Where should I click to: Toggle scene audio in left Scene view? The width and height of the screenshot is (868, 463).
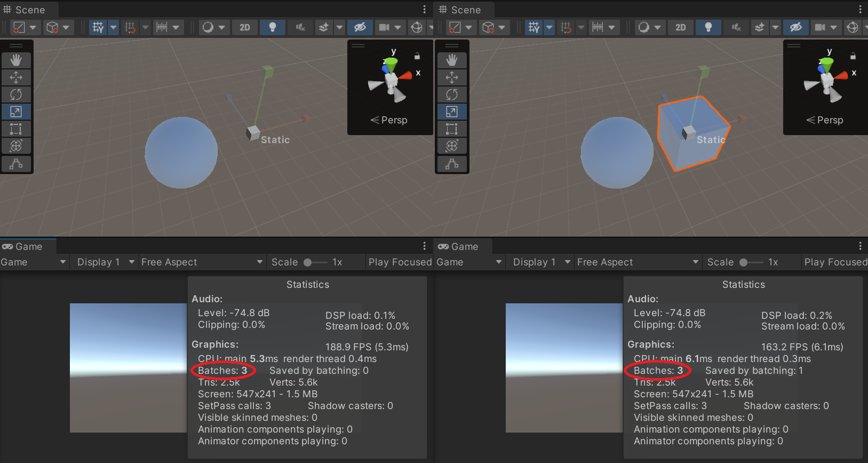pos(300,27)
